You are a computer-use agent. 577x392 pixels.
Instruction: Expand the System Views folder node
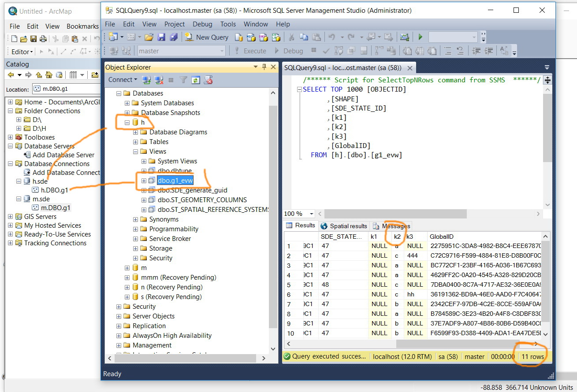[x=144, y=161]
